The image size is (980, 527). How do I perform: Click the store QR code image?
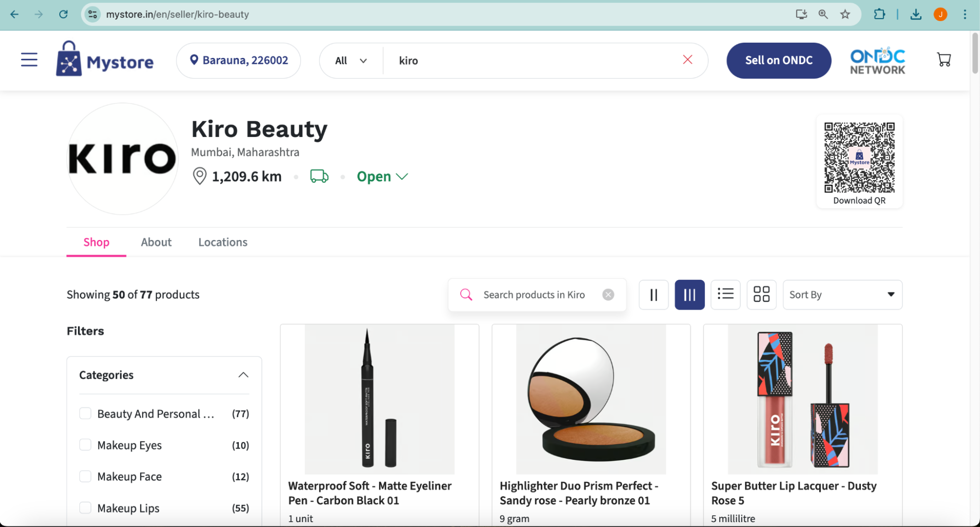[859, 157]
